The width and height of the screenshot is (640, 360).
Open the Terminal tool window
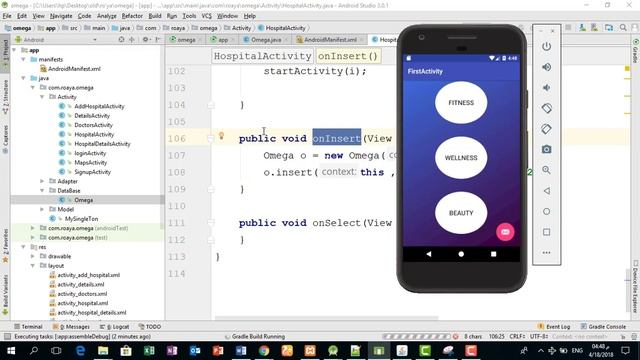(x=28, y=327)
